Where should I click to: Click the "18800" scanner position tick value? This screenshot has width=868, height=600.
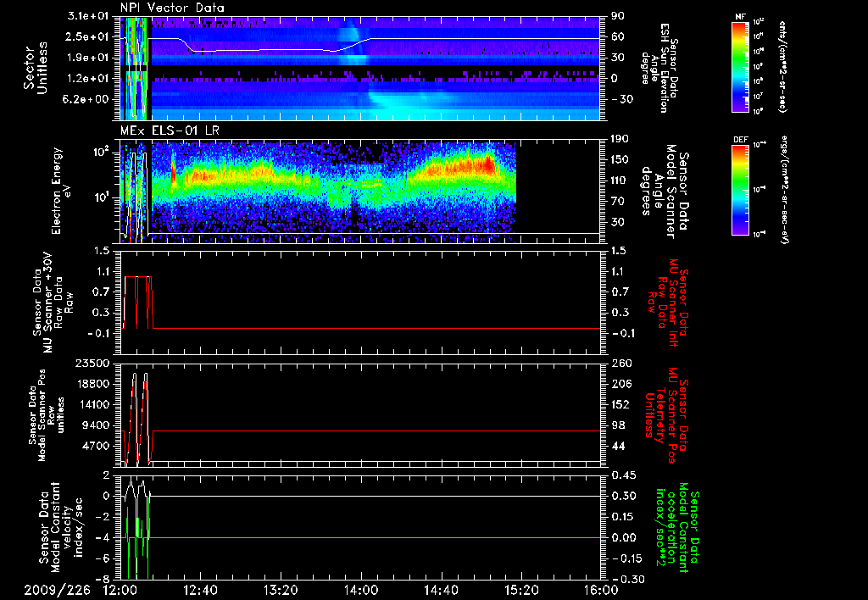point(93,384)
